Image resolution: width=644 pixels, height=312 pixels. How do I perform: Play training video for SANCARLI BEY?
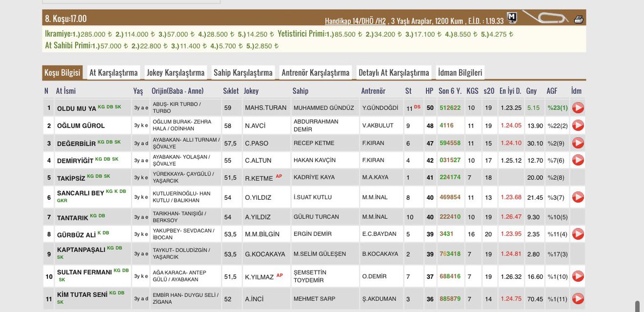(578, 197)
